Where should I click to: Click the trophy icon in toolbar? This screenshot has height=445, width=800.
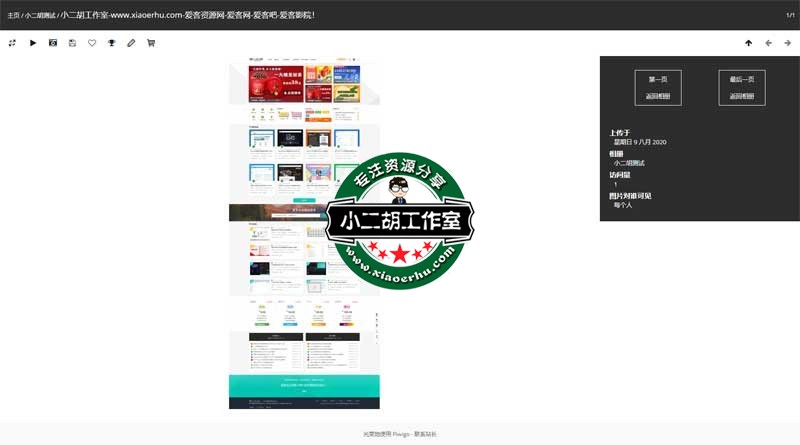pos(112,43)
